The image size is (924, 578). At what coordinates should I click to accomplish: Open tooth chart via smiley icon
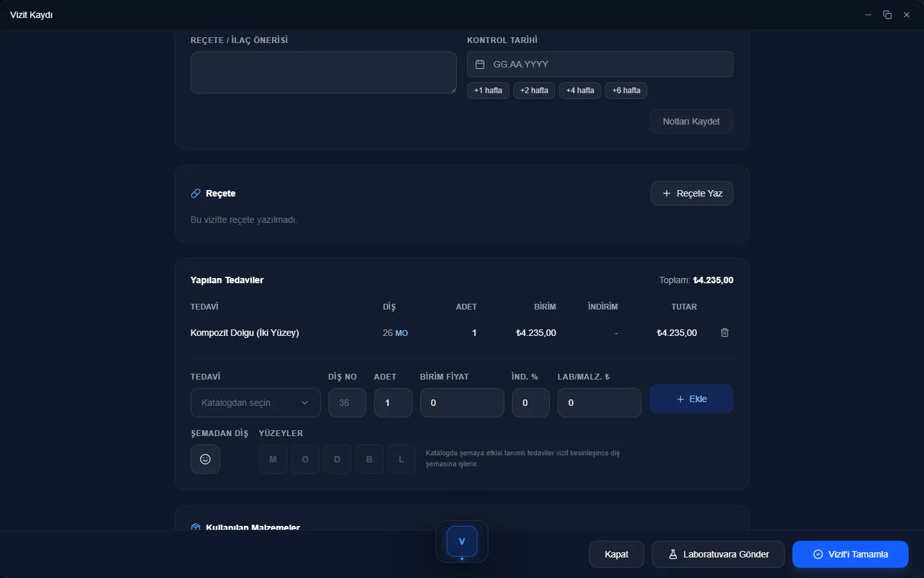(205, 459)
